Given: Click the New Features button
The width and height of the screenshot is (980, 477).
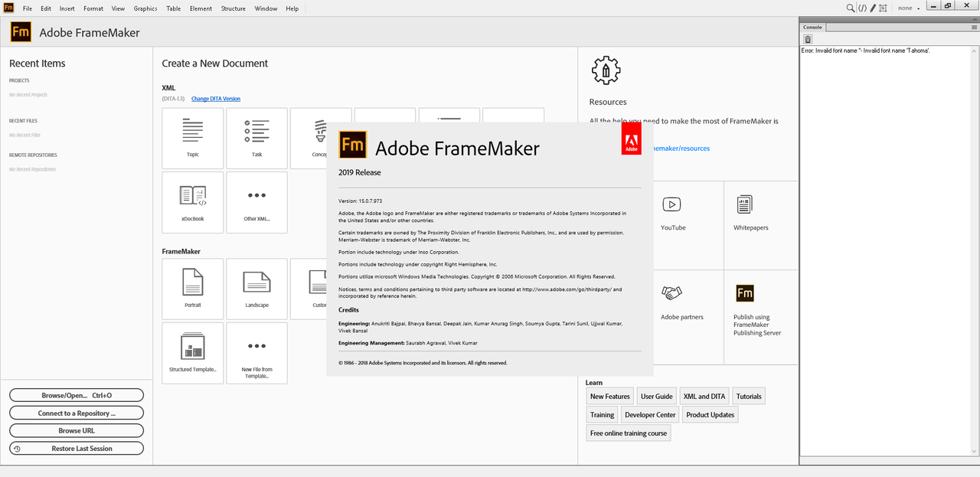Looking at the screenshot, I should click(610, 397).
